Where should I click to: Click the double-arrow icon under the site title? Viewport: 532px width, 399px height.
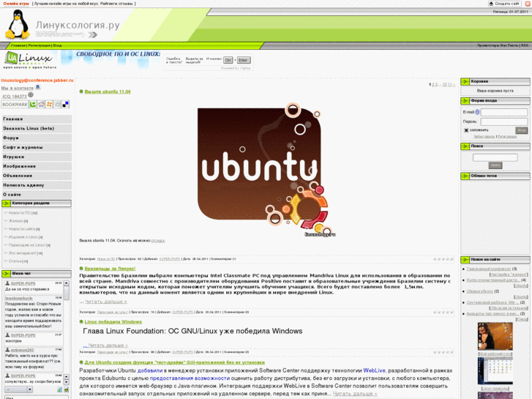[x=93, y=34]
